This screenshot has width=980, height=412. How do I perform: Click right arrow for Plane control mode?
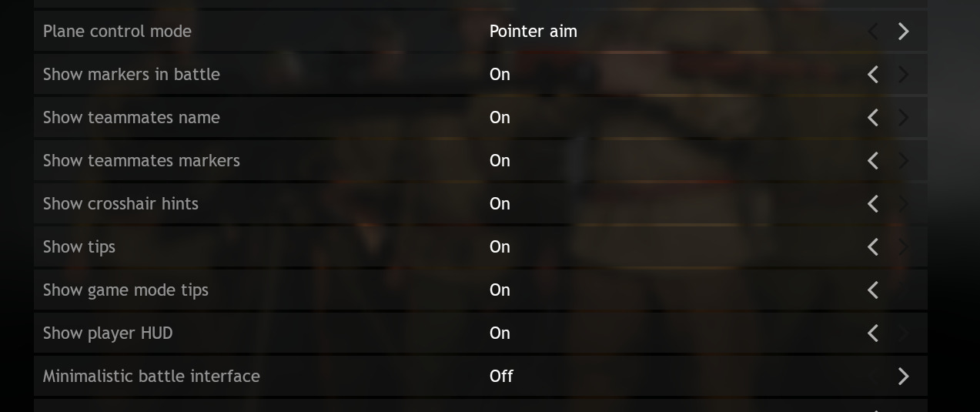tap(903, 32)
